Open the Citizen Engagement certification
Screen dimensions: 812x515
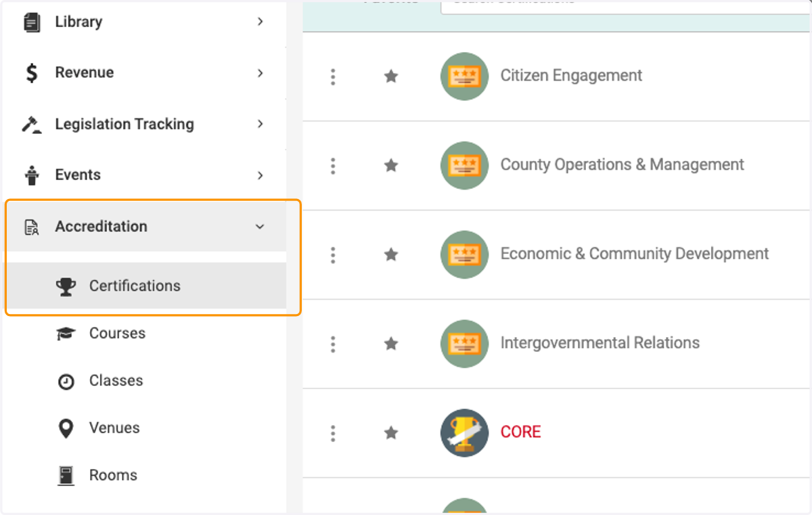point(571,75)
